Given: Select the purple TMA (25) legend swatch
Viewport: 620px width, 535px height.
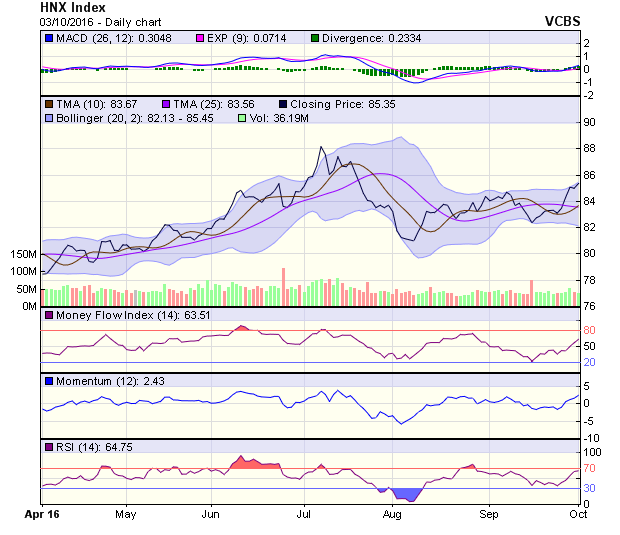Looking at the screenshot, I should (166, 103).
